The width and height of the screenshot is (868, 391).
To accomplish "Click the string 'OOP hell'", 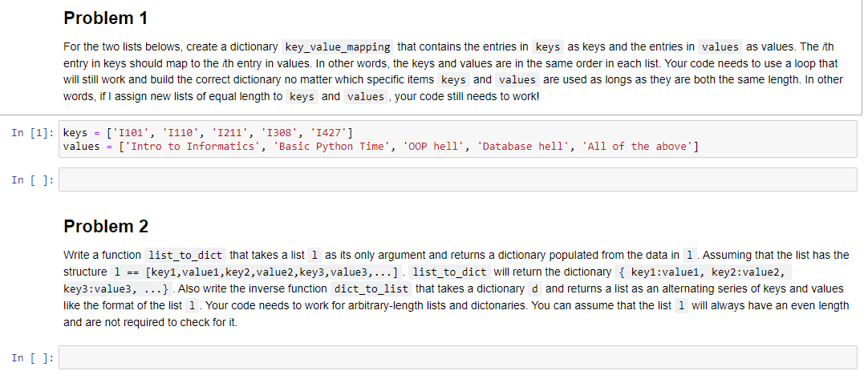I will (434, 147).
